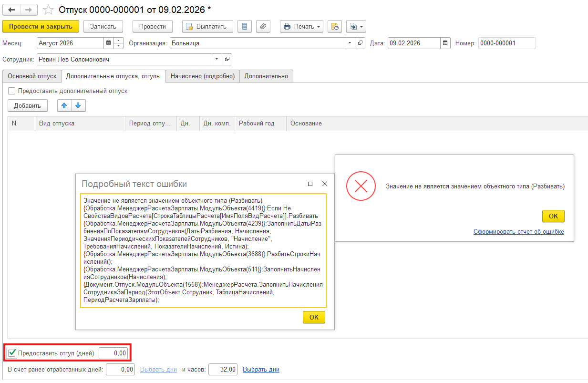Maximize the Подробный текст ошибки dialog
This screenshot has width=588, height=383.
310,184
